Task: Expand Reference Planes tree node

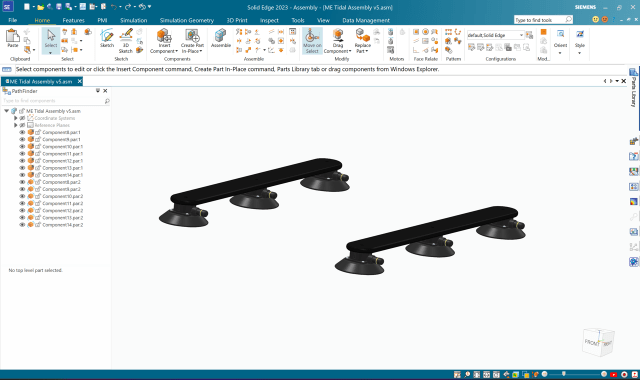Action: [x=16, y=125]
